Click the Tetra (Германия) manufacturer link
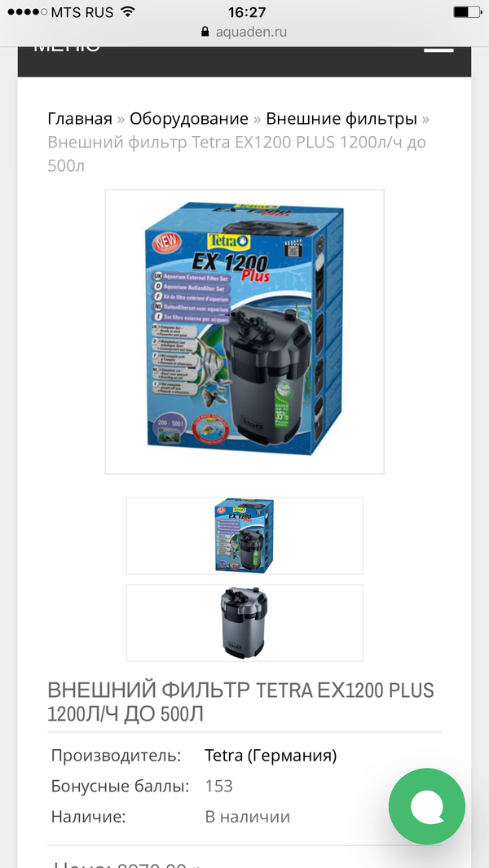 (271, 756)
